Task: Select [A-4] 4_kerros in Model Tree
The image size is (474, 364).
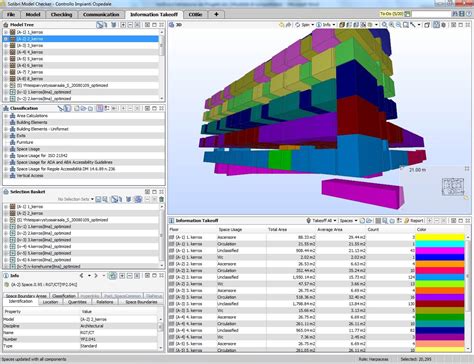Action: [x=29, y=52]
